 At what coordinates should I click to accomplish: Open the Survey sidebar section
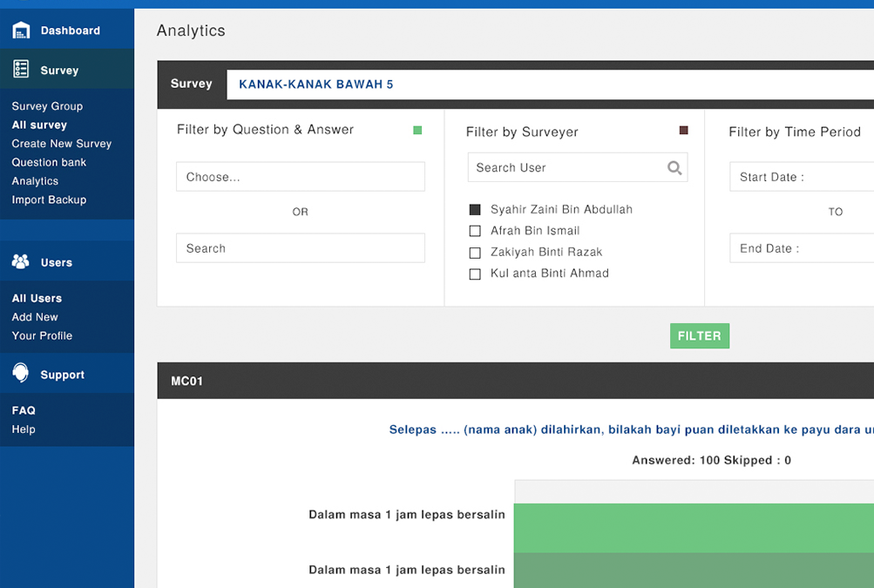(67, 69)
